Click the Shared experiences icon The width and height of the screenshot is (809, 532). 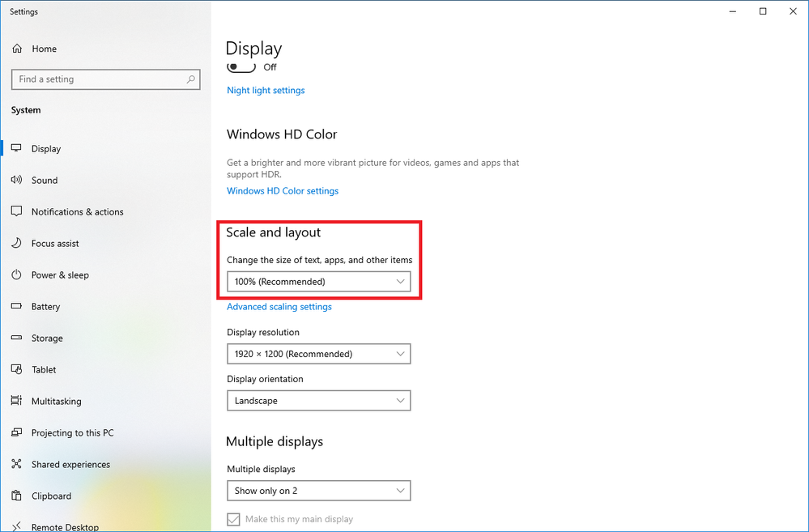tap(16, 464)
